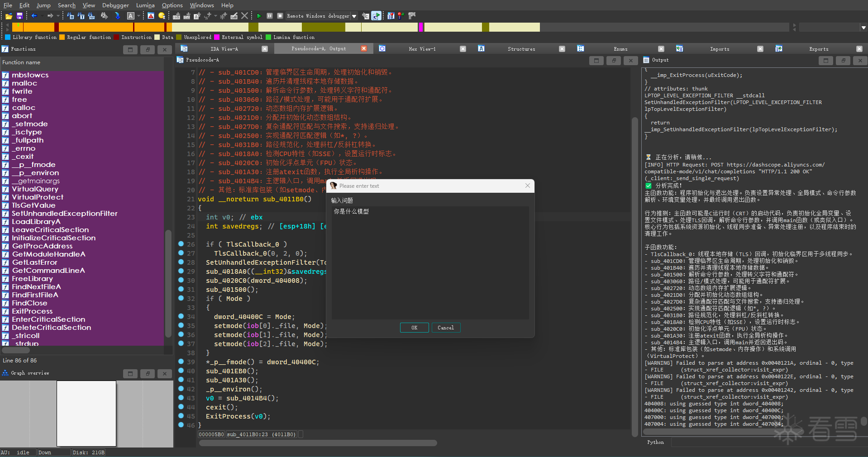Viewport: 868px width, 457px height.
Task: Open the Jump menu
Action: (43, 5)
